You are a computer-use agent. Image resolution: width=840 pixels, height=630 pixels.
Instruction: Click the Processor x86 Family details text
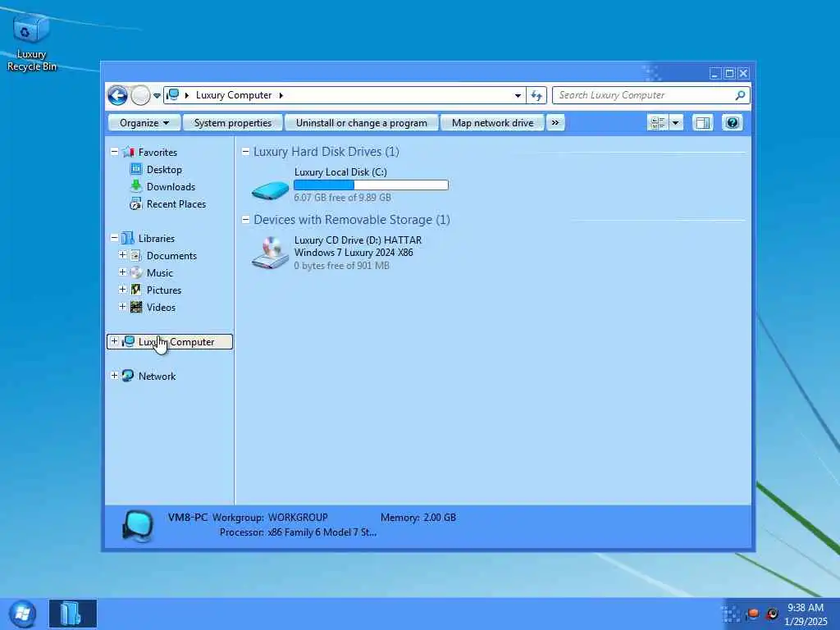[322, 532]
